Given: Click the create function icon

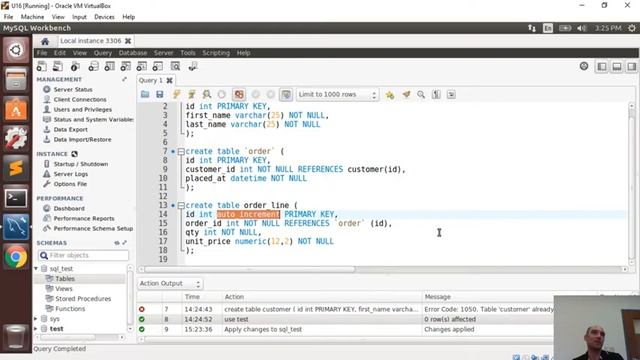Looking at the screenshot, I should [157, 67].
